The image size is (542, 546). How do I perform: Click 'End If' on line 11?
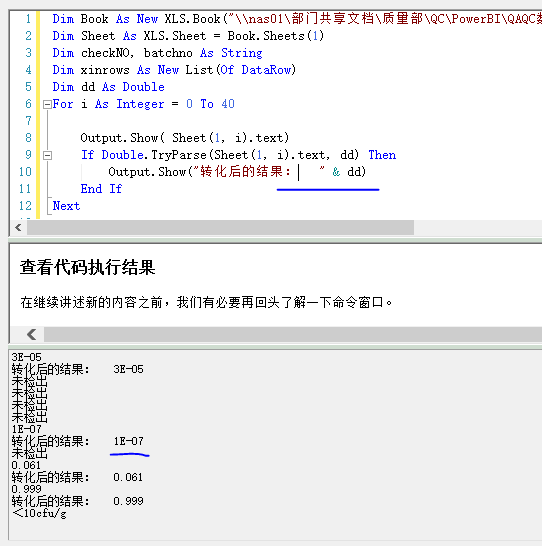click(101, 189)
